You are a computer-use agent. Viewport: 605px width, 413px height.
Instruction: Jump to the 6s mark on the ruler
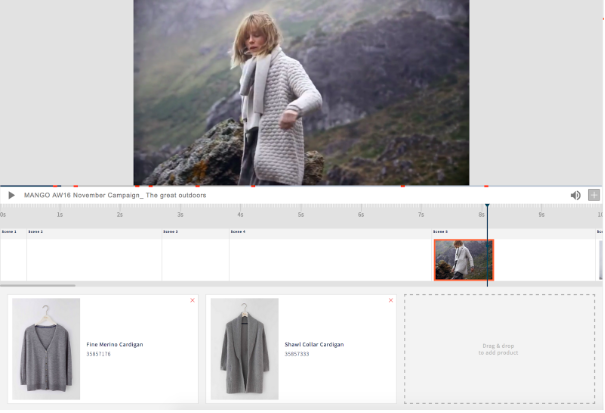click(x=361, y=214)
